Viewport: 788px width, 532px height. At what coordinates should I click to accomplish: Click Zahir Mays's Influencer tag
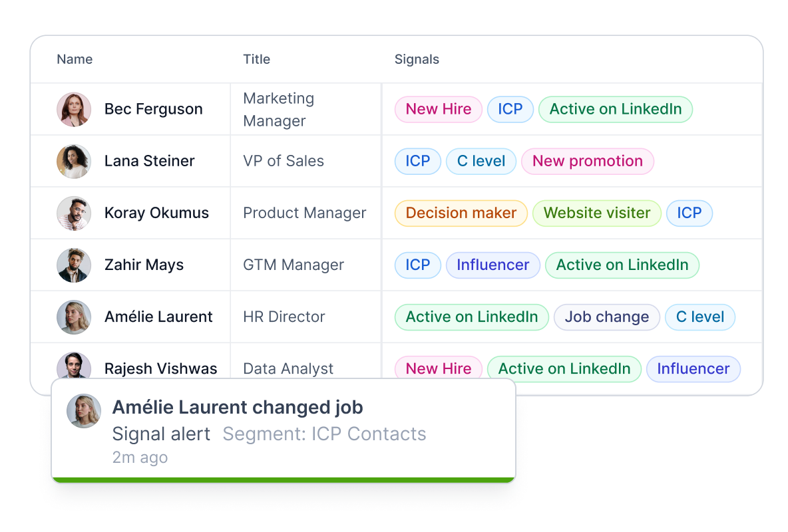pos(492,265)
